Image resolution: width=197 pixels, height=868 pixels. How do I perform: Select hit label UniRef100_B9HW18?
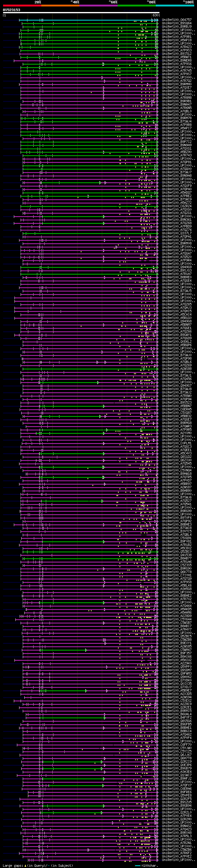pyautogui.click(x=176, y=474)
